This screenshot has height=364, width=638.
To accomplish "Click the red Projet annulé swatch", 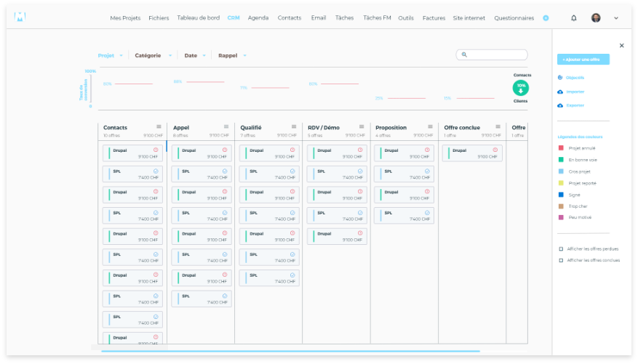I will tap(561, 148).
